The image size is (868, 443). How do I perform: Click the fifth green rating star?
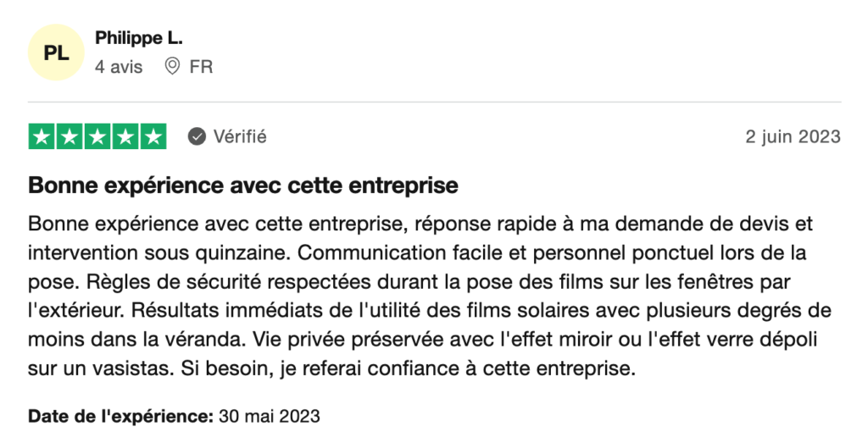(153, 136)
